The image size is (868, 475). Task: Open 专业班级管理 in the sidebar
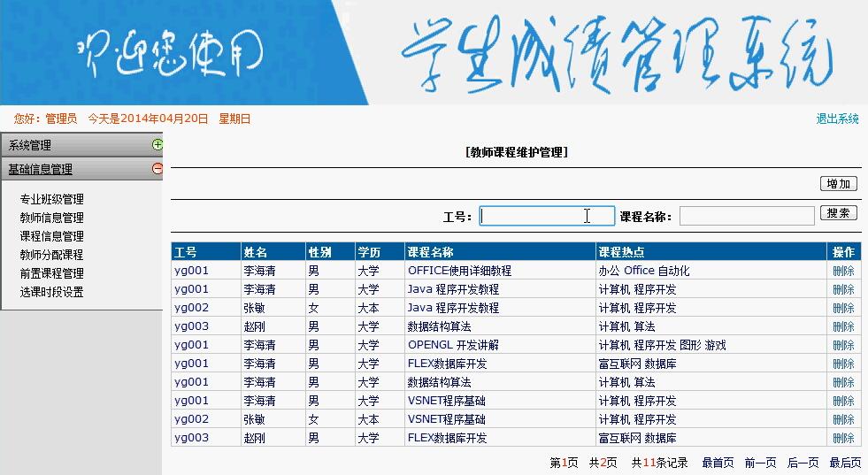52,199
